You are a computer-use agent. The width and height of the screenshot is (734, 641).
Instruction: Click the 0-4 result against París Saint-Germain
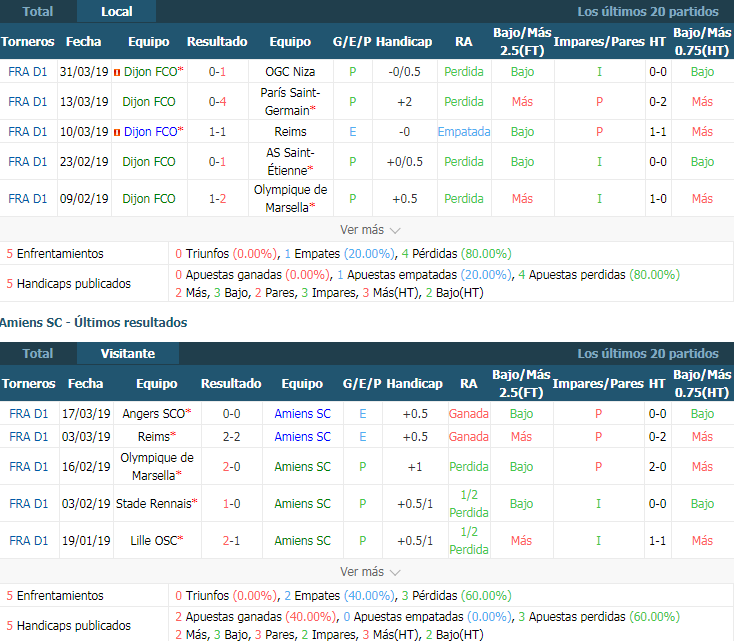point(217,102)
